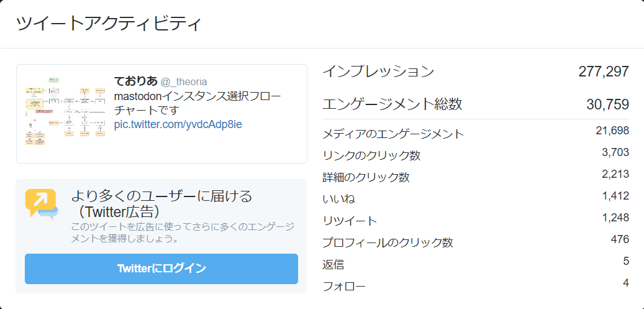Image resolution: width=644 pixels, height=309 pixels.
Task: Select the インプレッション label
Action: (x=378, y=71)
